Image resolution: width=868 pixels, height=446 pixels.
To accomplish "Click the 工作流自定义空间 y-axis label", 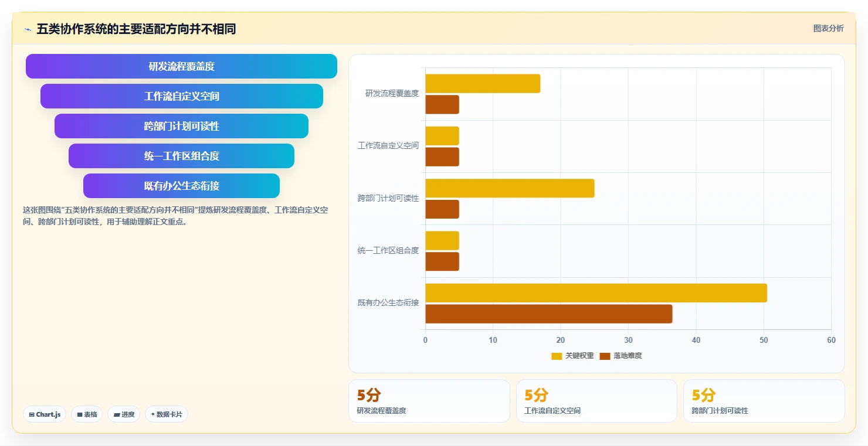I will click(388, 145).
